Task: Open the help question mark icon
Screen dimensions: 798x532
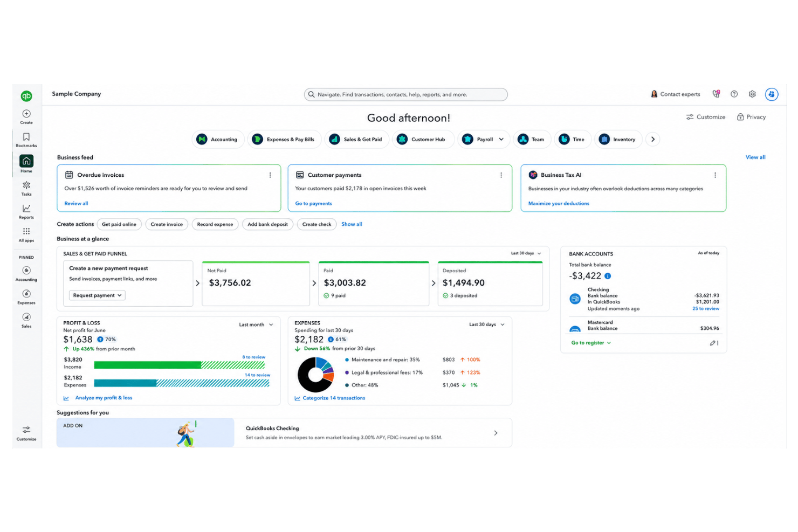Action: [734, 94]
